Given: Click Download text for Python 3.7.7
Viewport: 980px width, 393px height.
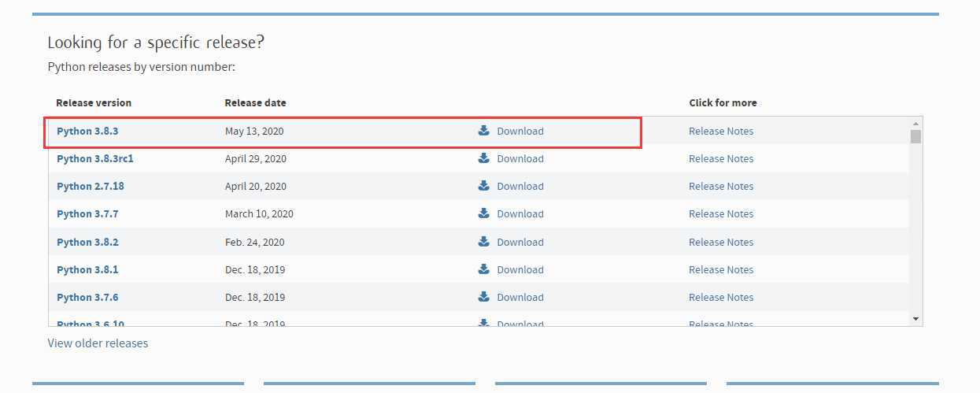Looking at the screenshot, I should (520, 214).
